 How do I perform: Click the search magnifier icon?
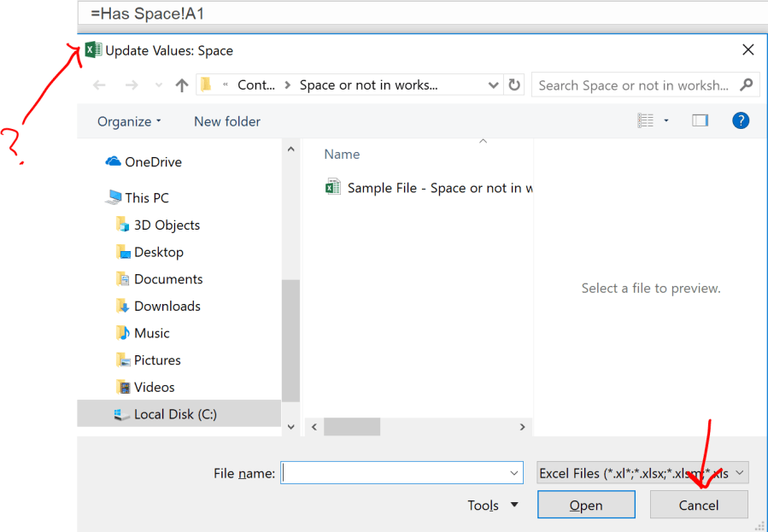click(746, 85)
